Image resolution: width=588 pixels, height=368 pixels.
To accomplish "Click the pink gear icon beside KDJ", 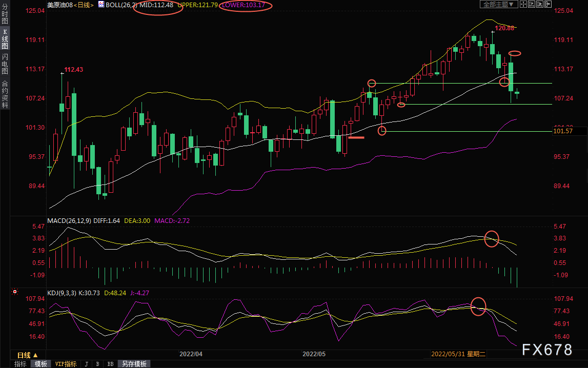I will (x=15, y=292).
